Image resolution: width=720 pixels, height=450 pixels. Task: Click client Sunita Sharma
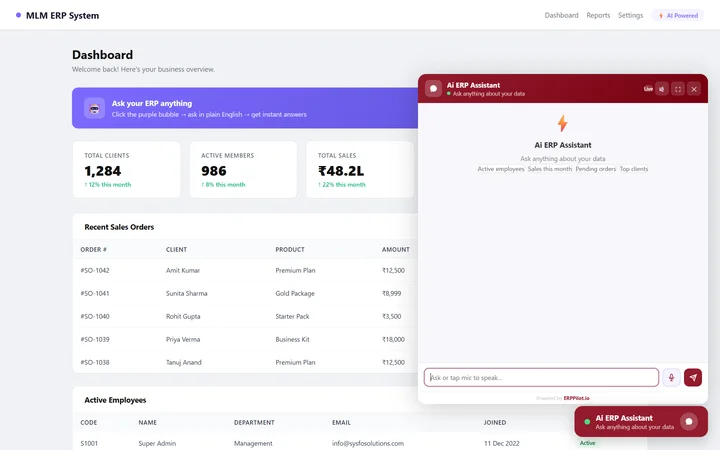click(186, 293)
